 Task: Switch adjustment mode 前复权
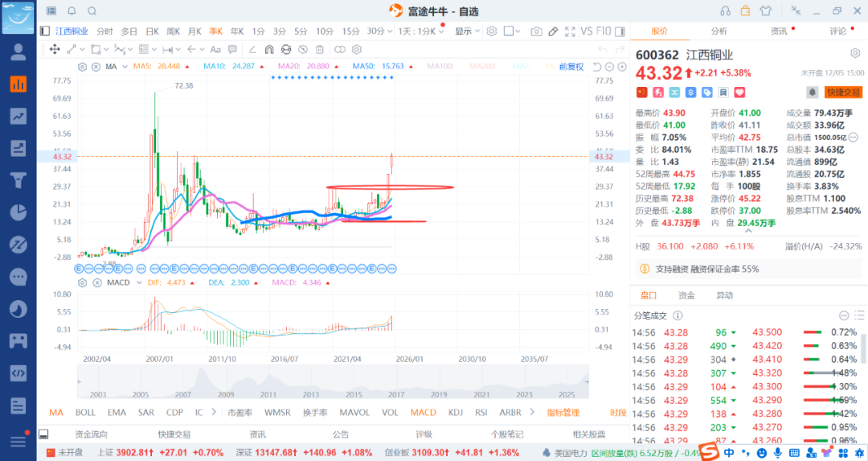coord(571,67)
